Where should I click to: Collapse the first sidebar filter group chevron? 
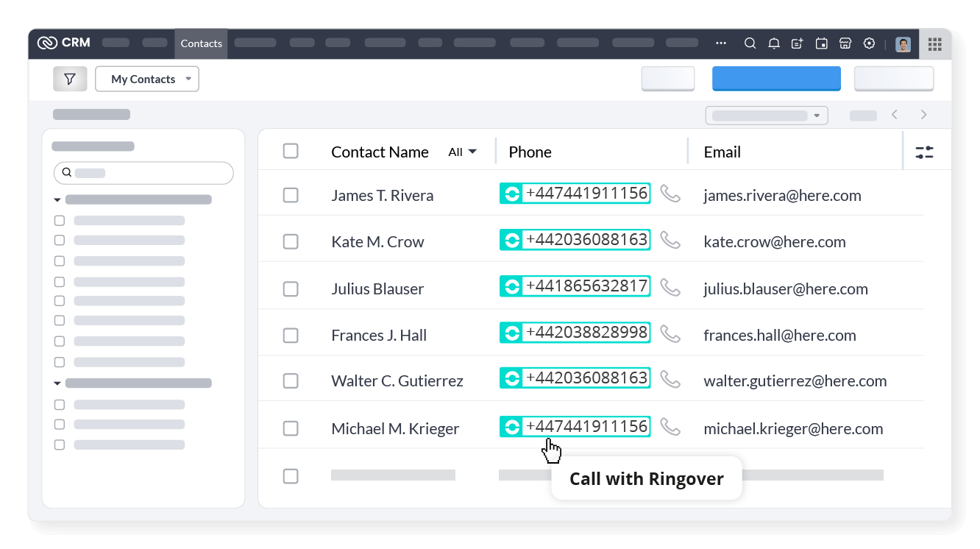tap(57, 199)
